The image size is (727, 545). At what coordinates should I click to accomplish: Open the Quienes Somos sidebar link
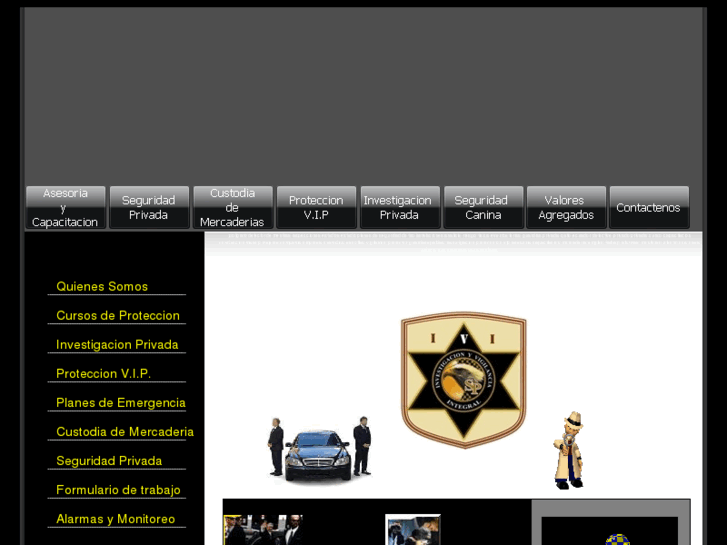[102, 287]
